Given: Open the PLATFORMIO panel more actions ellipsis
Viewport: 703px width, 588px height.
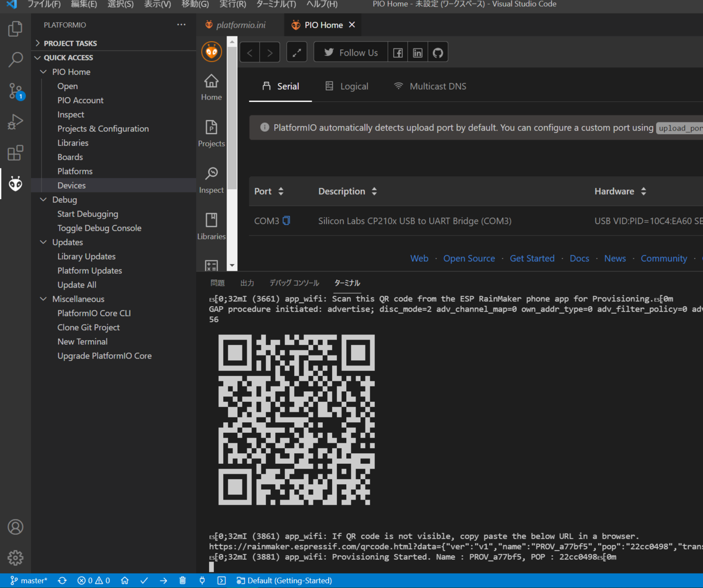Looking at the screenshot, I should (182, 25).
